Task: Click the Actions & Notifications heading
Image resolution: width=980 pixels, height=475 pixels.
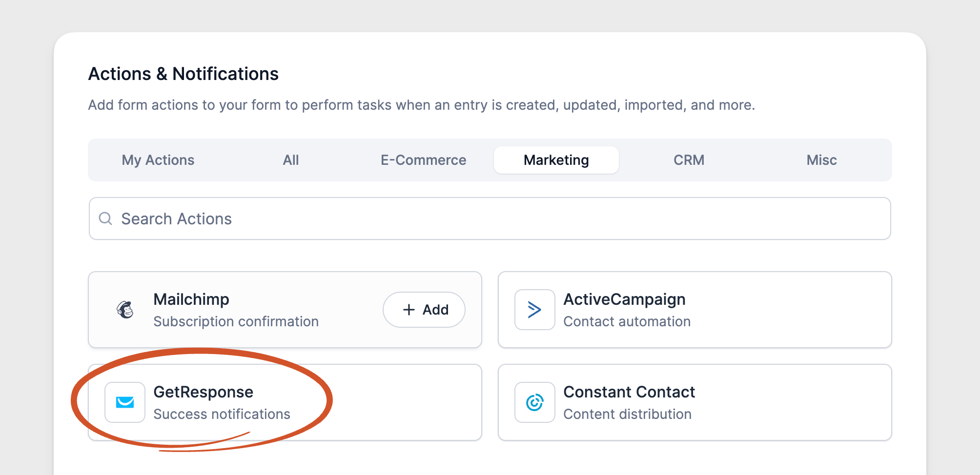Action: pyautogui.click(x=184, y=74)
